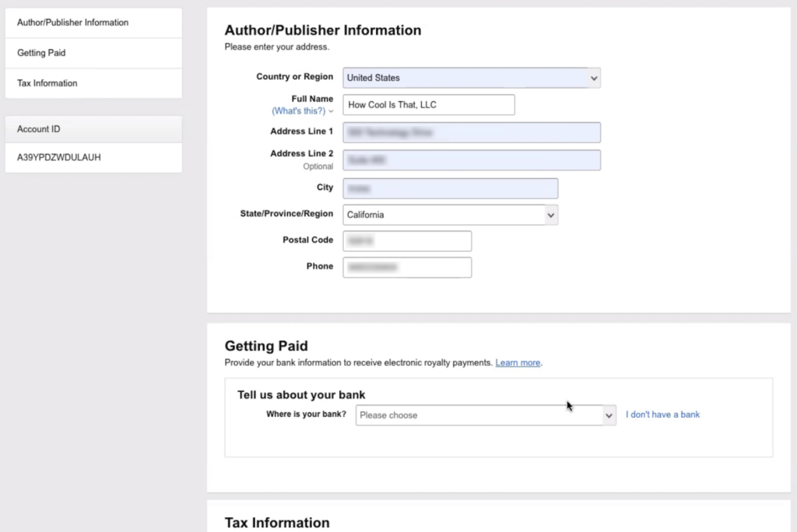Click the State dropdown chevron arrow
Viewport: 797px width, 532px height.
click(551, 215)
